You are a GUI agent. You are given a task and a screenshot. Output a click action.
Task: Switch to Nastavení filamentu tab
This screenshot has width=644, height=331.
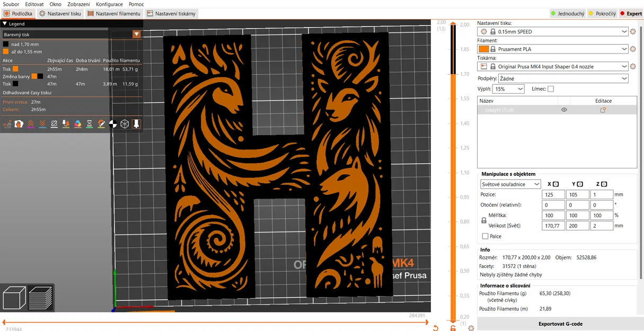click(x=114, y=13)
